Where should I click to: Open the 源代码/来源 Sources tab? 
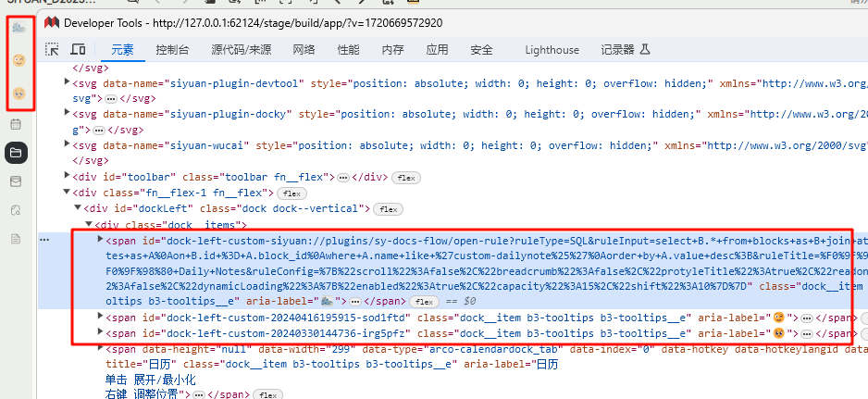[x=241, y=50]
